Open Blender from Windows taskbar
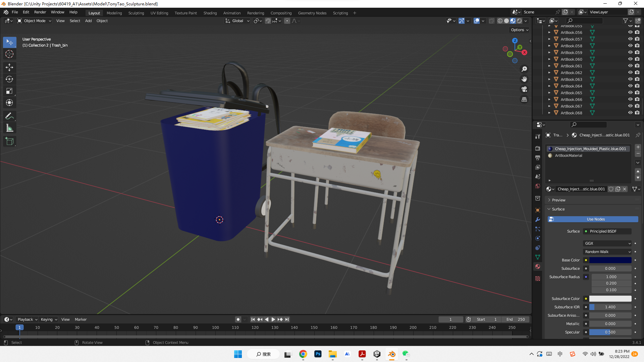This screenshot has width=644, height=362. tap(391, 354)
